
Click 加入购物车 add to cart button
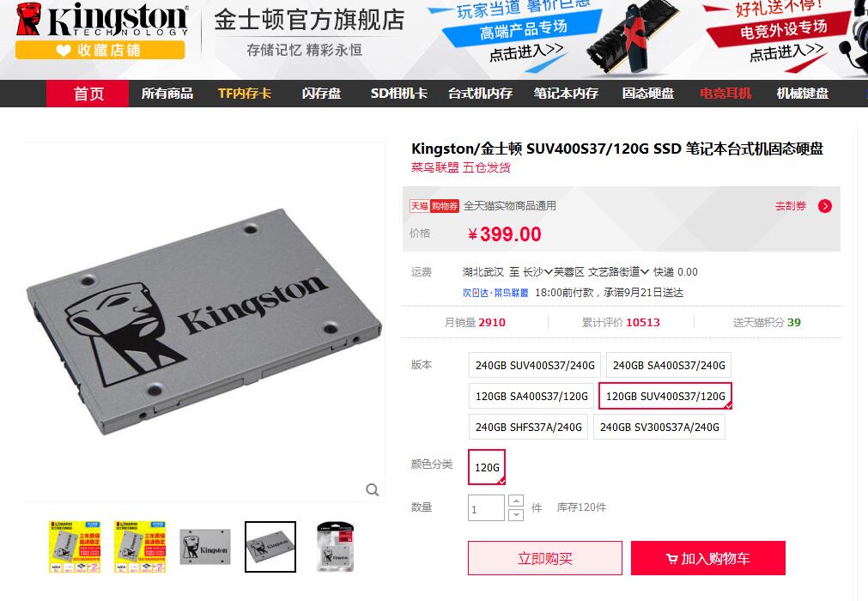coord(708,558)
